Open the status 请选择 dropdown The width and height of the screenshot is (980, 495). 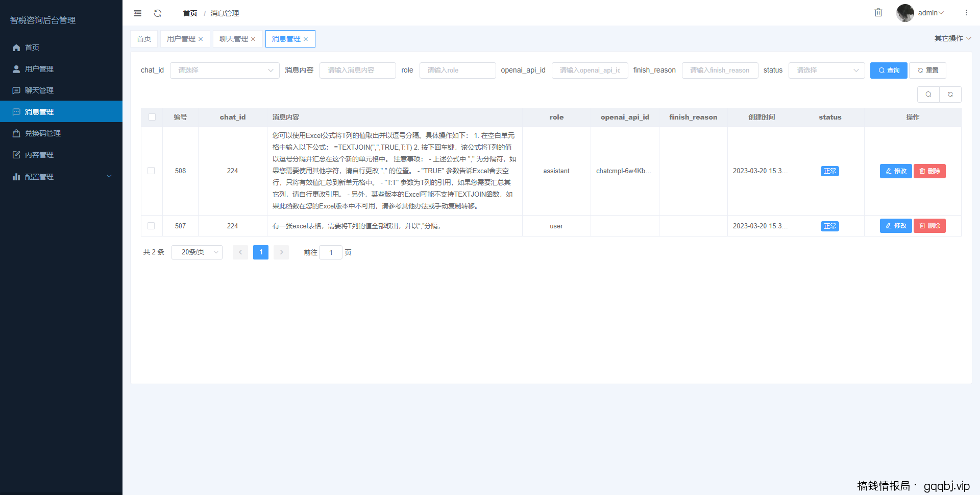click(826, 70)
